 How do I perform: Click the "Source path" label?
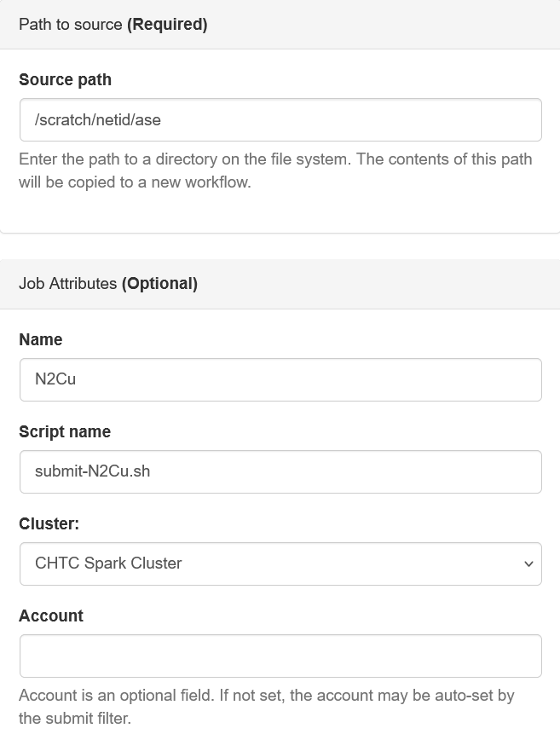(x=65, y=79)
